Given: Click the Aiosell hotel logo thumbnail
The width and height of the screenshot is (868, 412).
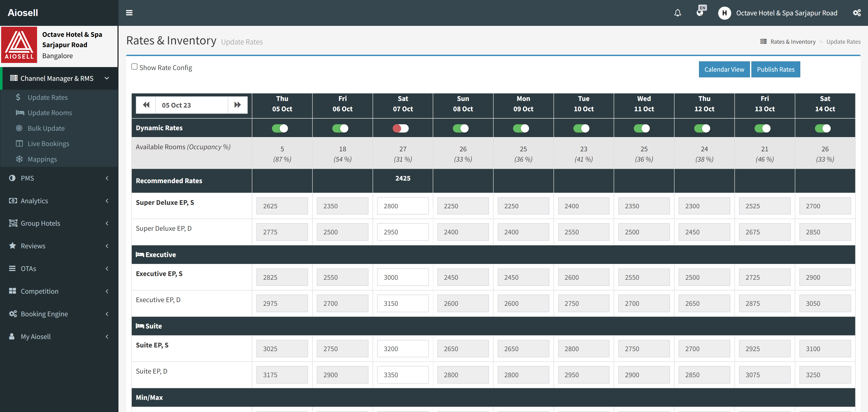Looking at the screenshot, I should 19,45.
